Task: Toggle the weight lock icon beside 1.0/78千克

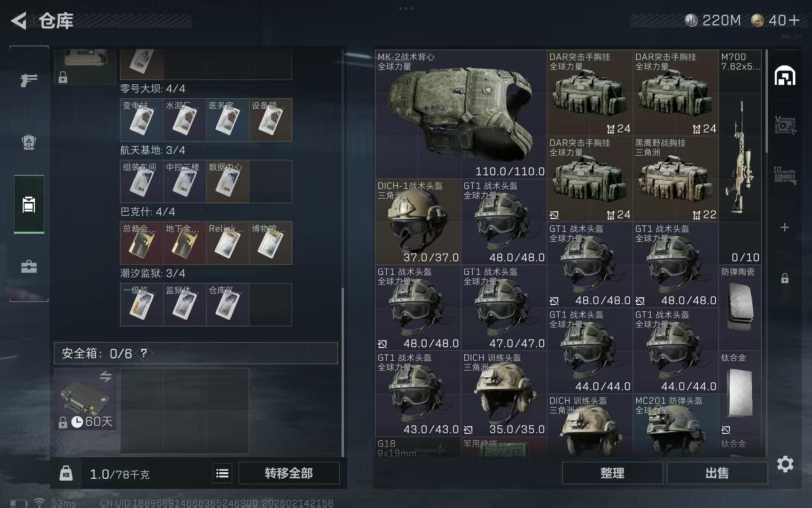Action: [66, 473]
